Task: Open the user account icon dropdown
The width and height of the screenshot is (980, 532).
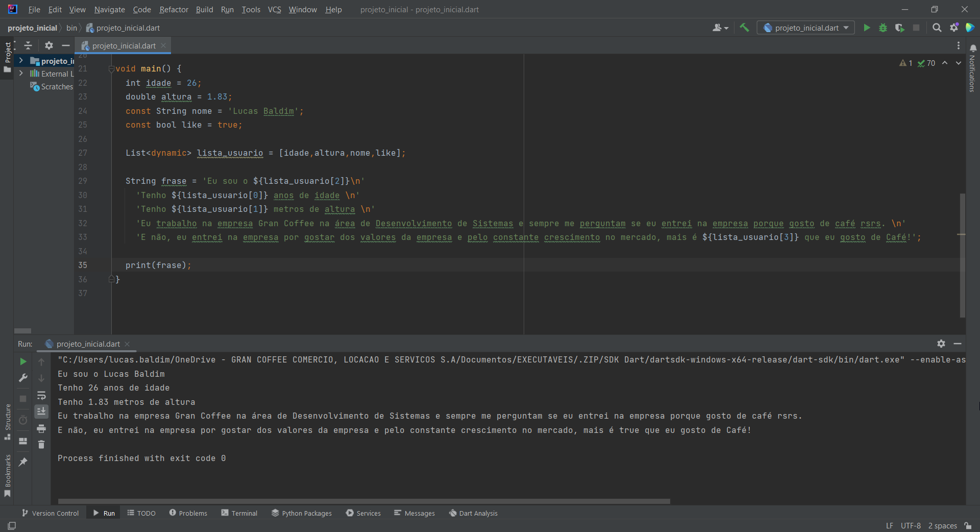Action: (720, 28)
